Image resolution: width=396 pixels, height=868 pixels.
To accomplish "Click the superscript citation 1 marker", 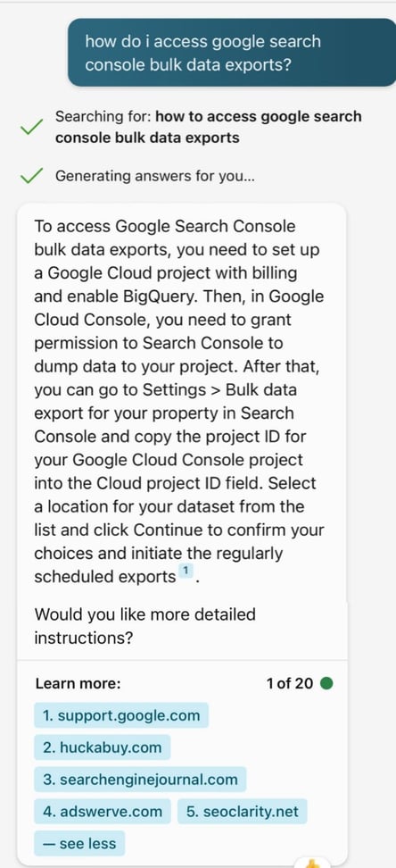I will [x=186, y=571].
